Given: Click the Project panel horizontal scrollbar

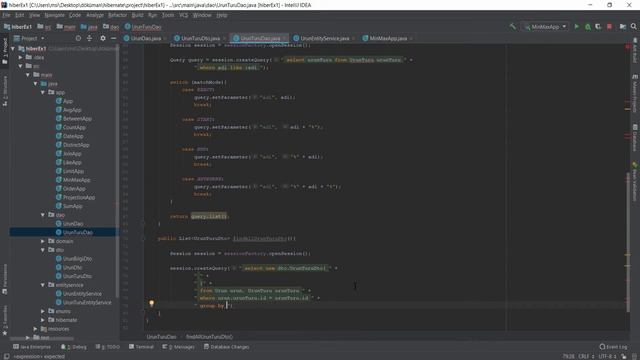Looking at the screenshot, I should 42,338.
